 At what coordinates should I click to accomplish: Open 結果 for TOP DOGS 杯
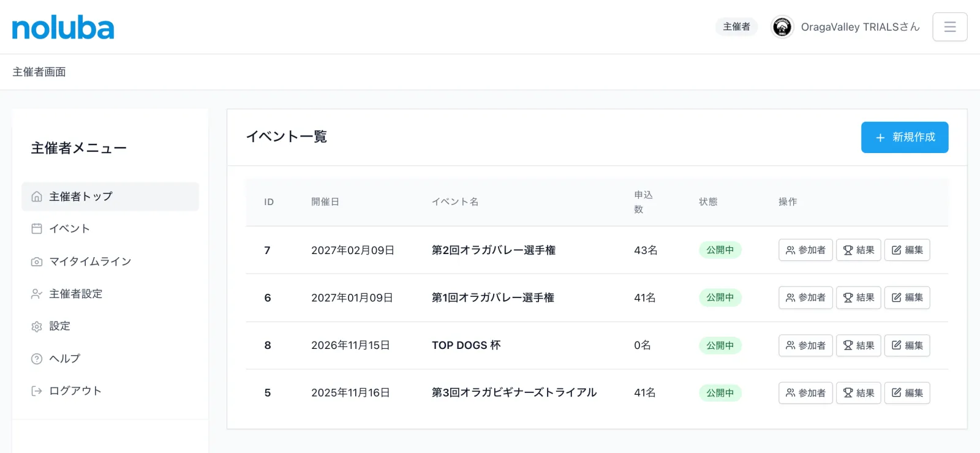859,345
